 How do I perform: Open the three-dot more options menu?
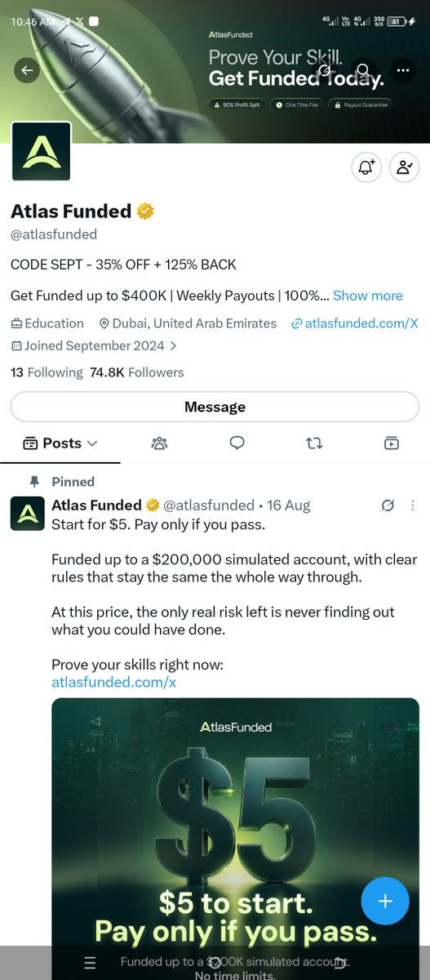[x=403, y=70]
